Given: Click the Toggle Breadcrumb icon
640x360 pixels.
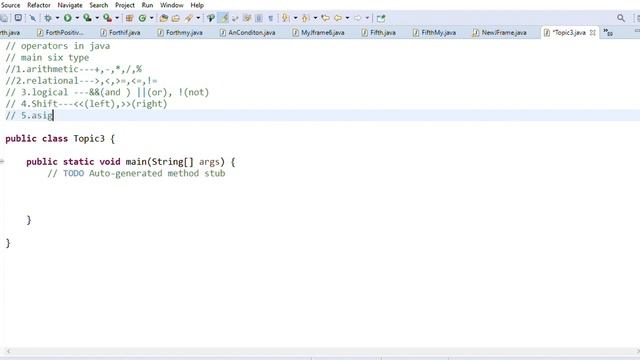Looking at the screenshot, I should pos(211,18).
